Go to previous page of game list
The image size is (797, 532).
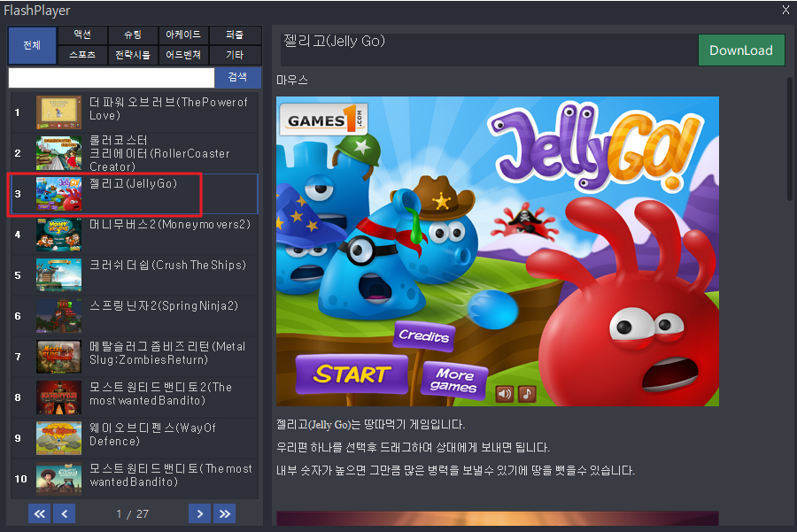[x=65, y=513]
